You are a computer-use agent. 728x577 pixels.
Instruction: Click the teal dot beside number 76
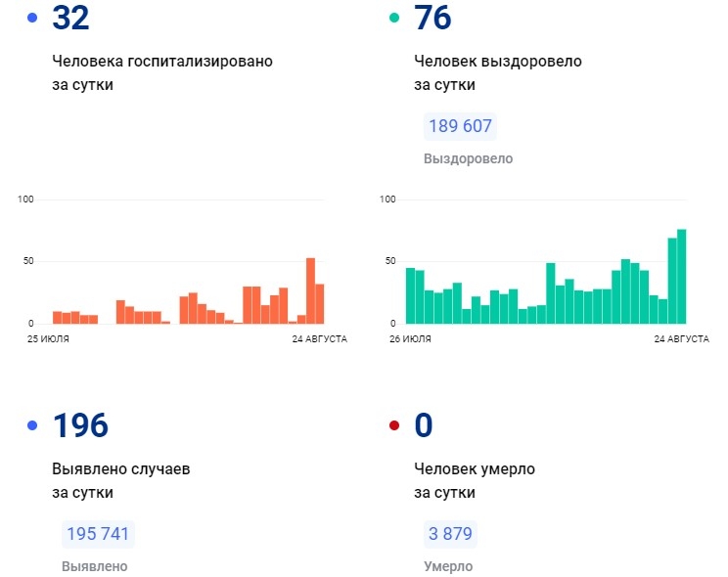394,18
